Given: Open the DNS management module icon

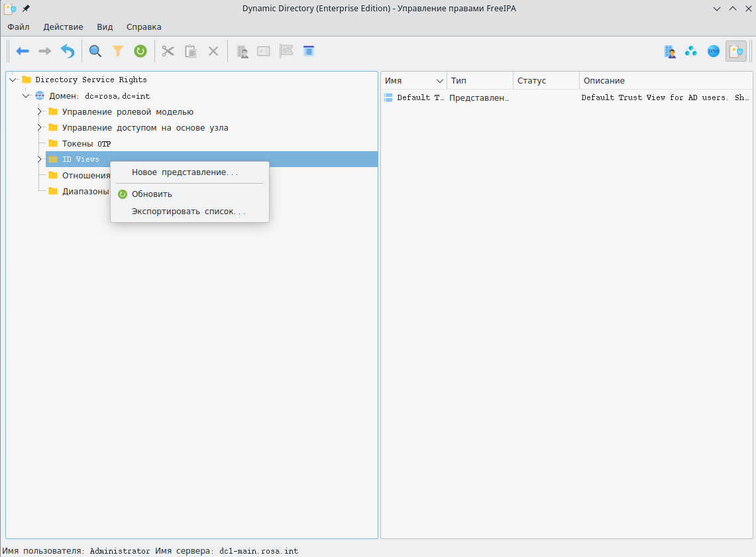Looking at the screenshot, I should (714, 51).
